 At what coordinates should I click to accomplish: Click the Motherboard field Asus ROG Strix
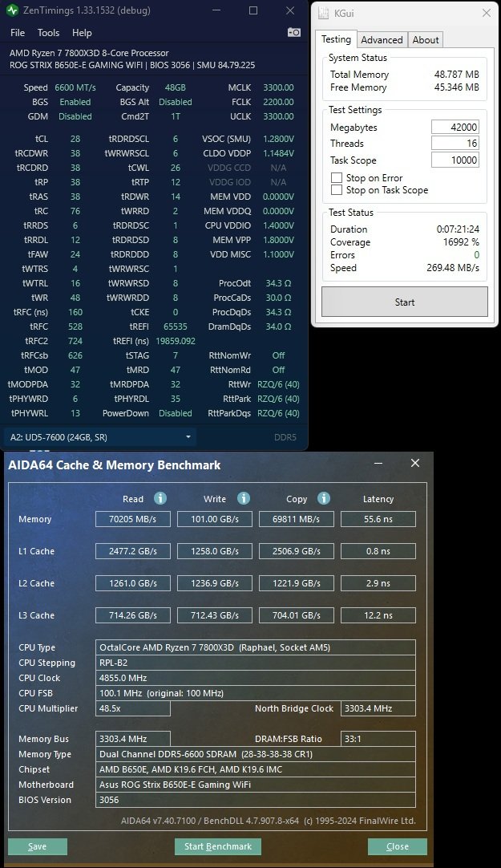click(256, 785)
